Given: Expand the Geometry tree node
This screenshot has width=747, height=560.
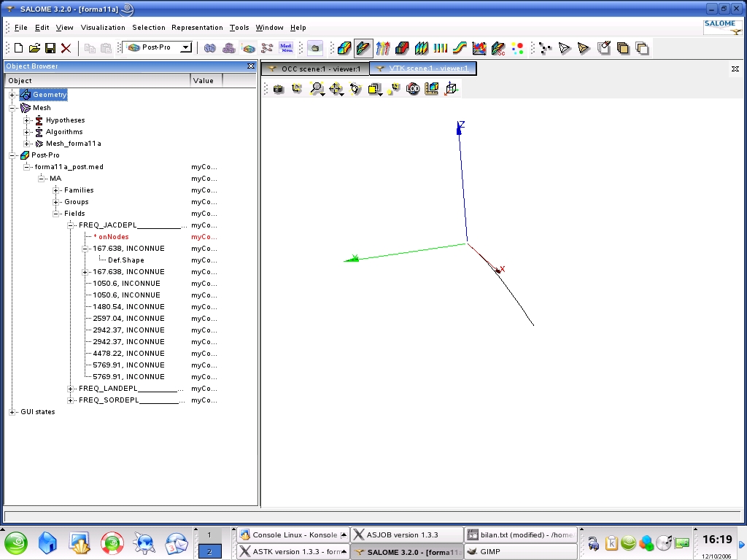Looking at the screenshot, I should [12, 95].
